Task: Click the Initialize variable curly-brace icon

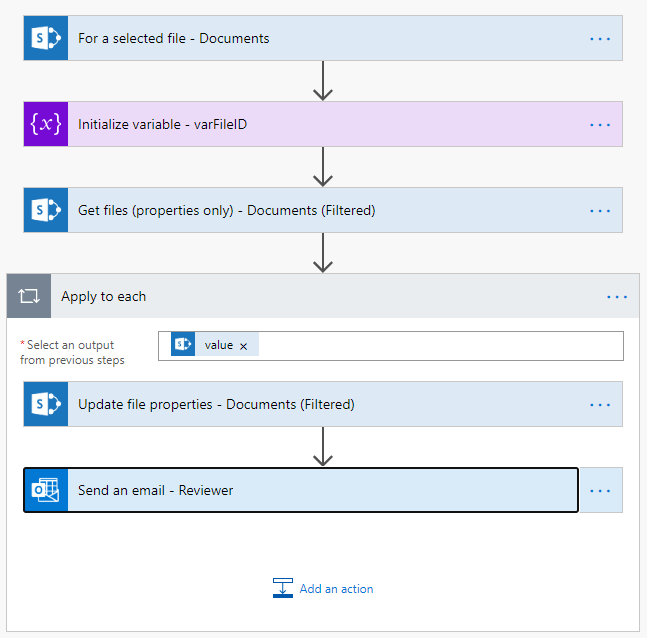Action: (x=46, y=124)
